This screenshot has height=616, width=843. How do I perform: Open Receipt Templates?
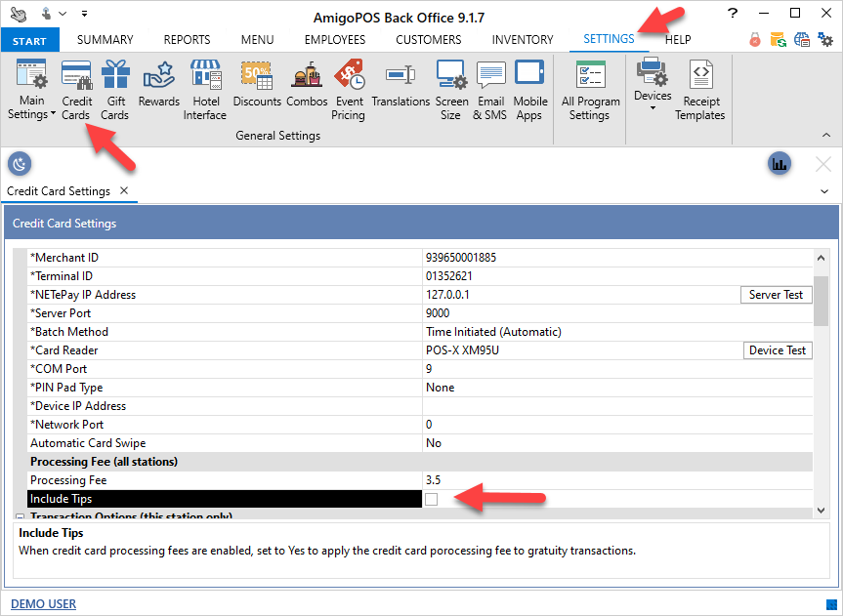pyautogui.click(x=699, y=89)
